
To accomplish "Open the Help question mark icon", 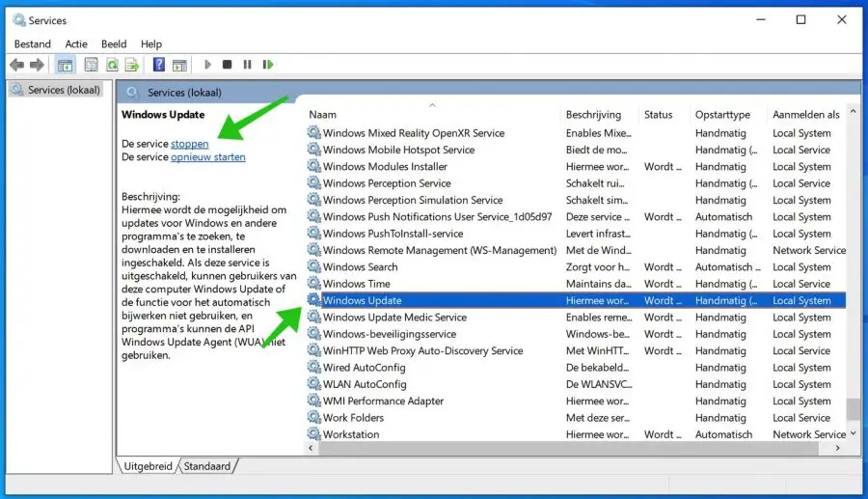I will coord(159,65).
